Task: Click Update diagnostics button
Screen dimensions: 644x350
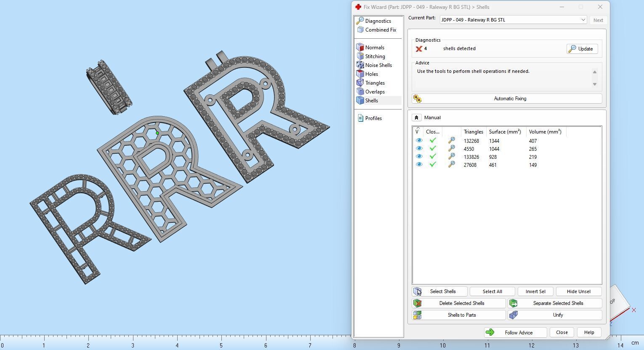Action: 582,49
